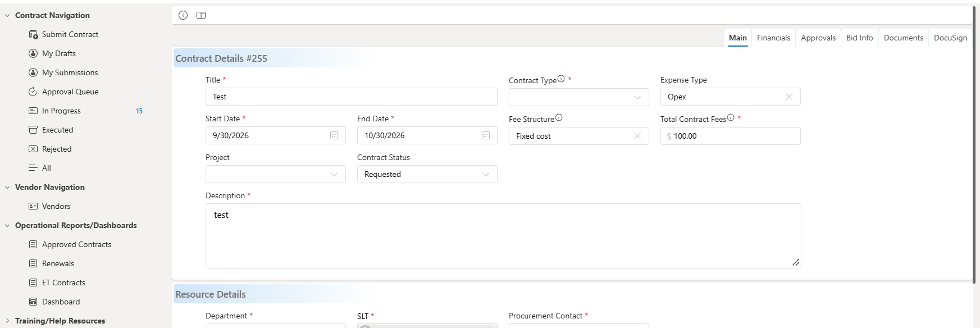This screenshot has height=328, width=980.
Task: Click the info icon beside Contract Type
Action: (x=561, y=79)
